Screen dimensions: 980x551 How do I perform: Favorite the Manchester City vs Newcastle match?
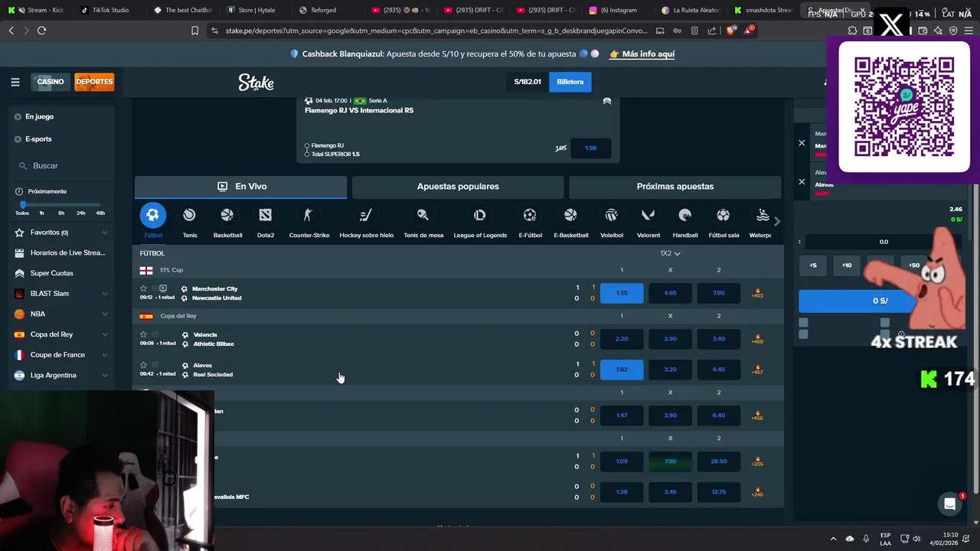tap(143, 289)
